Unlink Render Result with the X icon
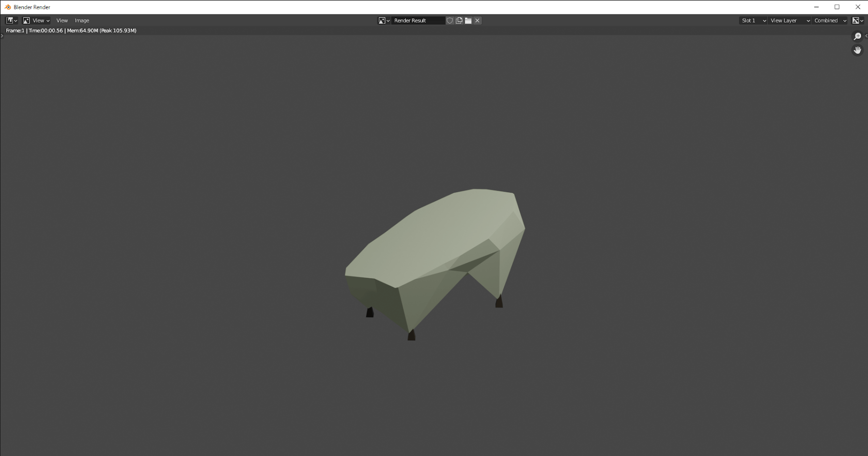The image size is (868, 456). (477, 20)
